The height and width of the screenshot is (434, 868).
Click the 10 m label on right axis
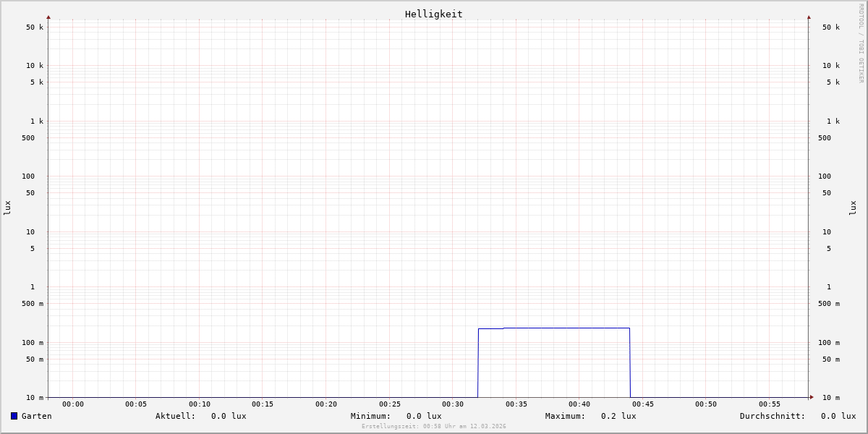point(831,398)
